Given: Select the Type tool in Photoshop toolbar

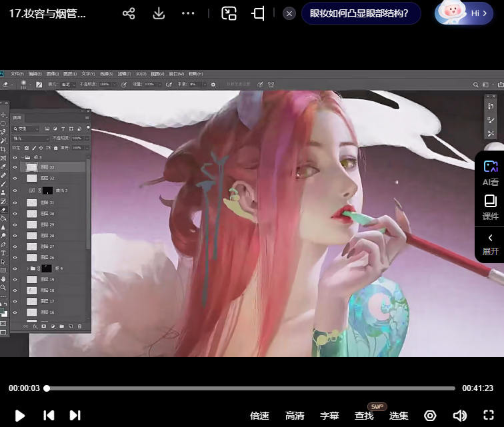Looking at the screenshot, I should 3,253.
